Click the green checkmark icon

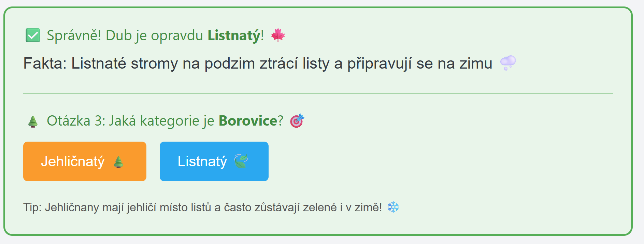(x=33, y=35)
